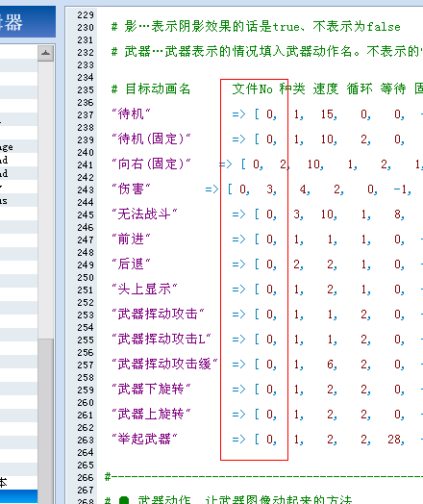Click line number 263 in the gutter
The height and width of the screenshot is (504, 423).
[86, 440]
